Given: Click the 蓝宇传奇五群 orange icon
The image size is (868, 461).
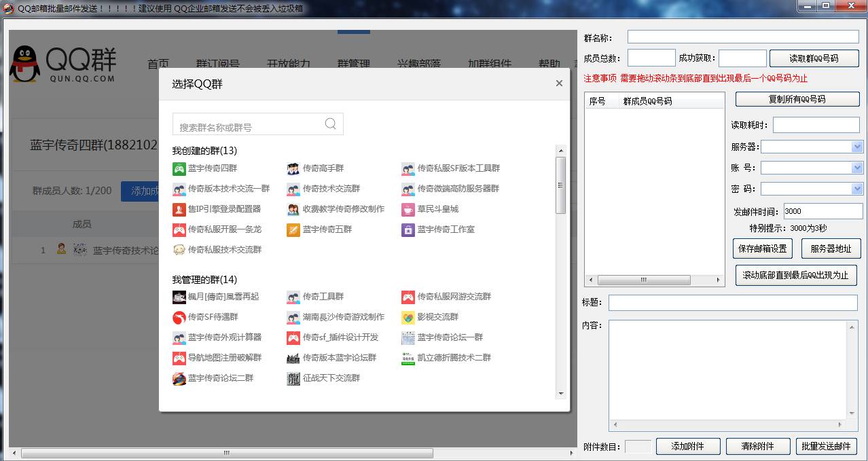Looking at the screenshot, I should point(293,229).
